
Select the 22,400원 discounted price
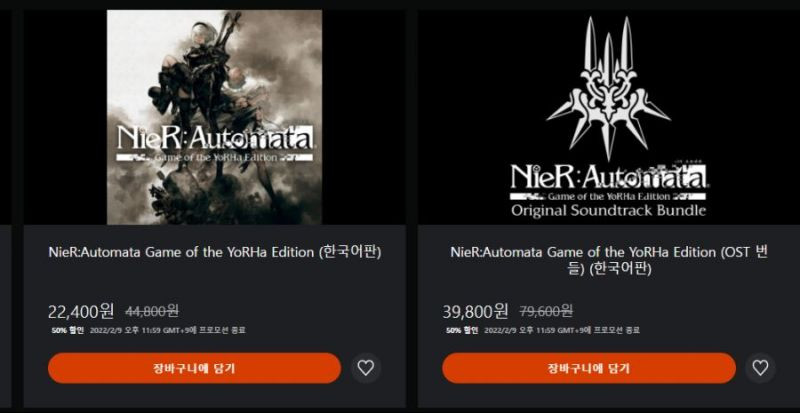coord(81,310)
